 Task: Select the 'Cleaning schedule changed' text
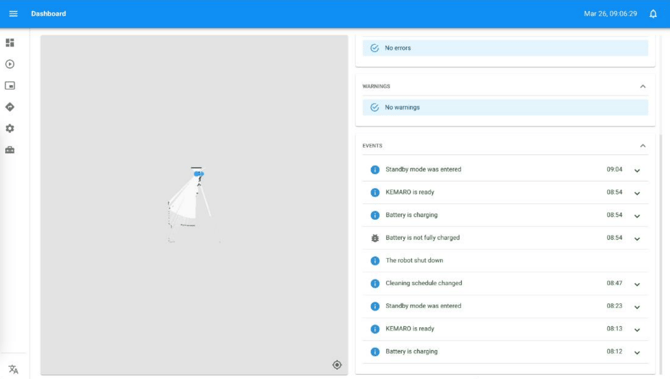(x=423, y=283)
